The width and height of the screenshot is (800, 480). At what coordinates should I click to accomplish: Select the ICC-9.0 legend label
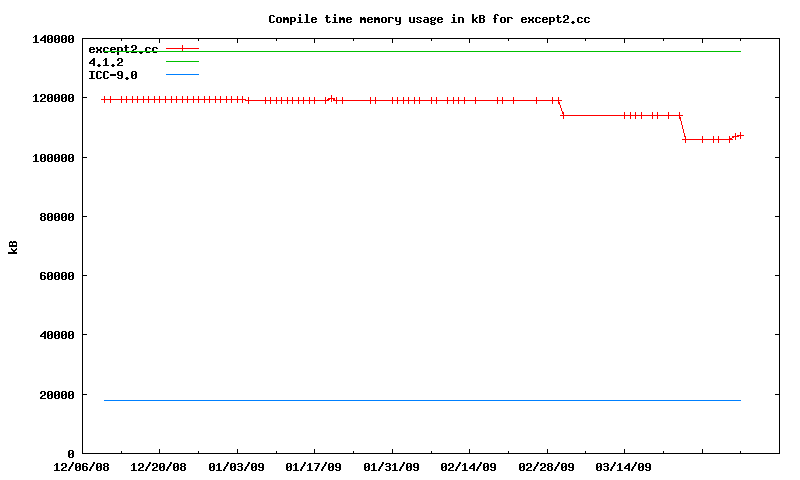click(x=113, y=75)
